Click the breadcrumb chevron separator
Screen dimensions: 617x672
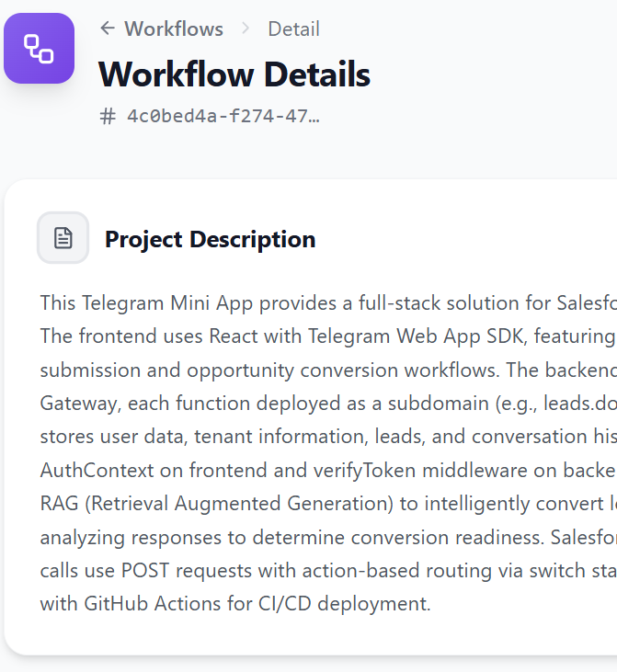[x=246, y=28]
